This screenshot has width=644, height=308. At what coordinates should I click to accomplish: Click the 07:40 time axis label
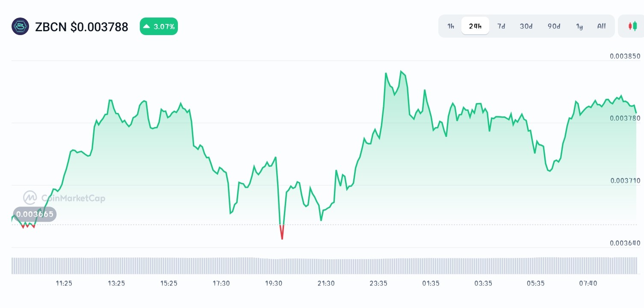588,283
